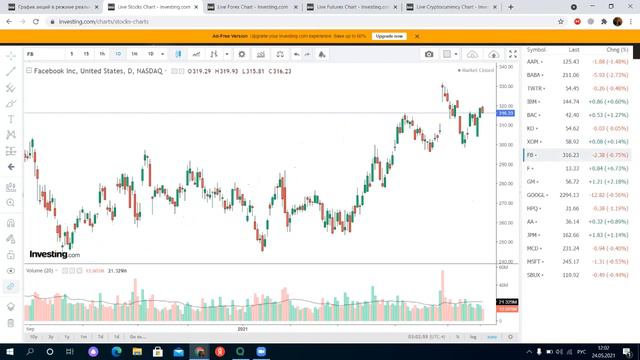Select the trend line drawing tool
This screenshot has width=640, height=360.
point(11,71)
